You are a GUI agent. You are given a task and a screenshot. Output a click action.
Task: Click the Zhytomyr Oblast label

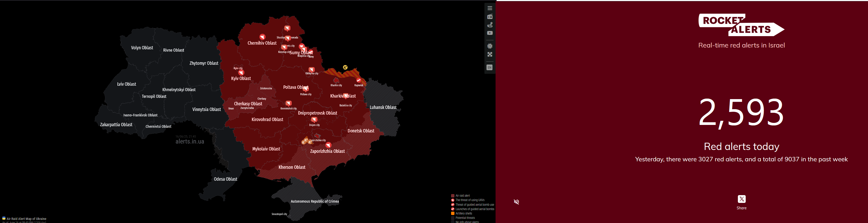click(204, 63)
